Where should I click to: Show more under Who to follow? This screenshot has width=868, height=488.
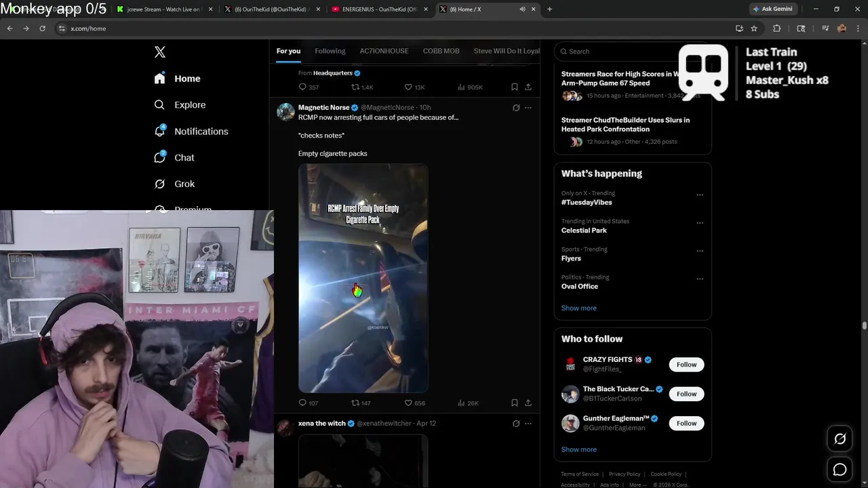pyautogui.click(x=579, y=450)
